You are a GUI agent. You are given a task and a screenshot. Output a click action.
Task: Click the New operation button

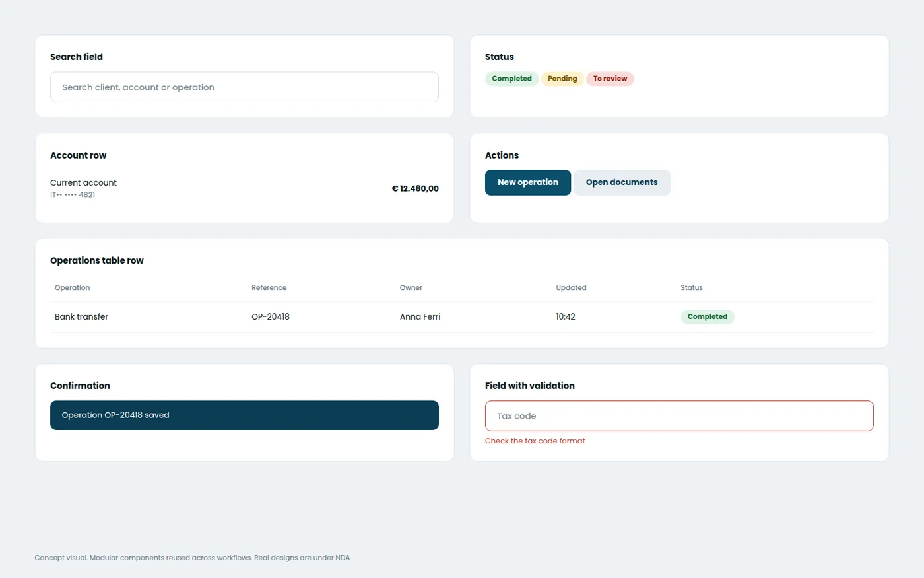[528, 182]
